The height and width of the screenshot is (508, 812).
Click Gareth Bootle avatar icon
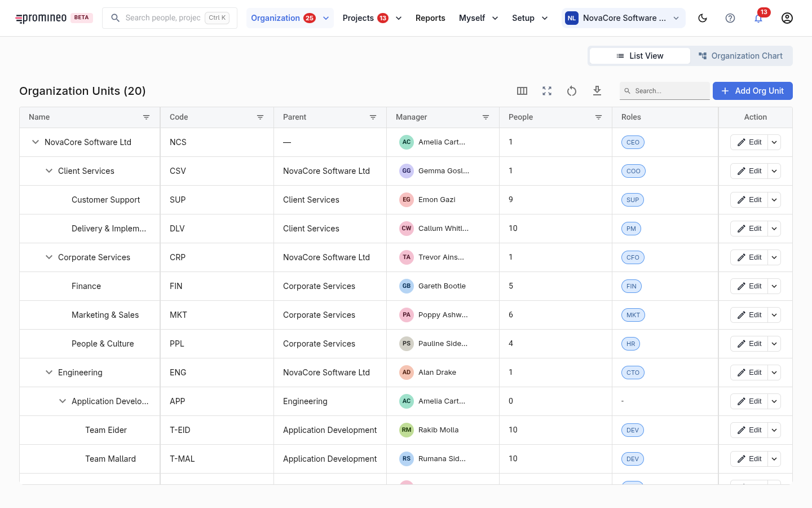(x=407, y=286)
